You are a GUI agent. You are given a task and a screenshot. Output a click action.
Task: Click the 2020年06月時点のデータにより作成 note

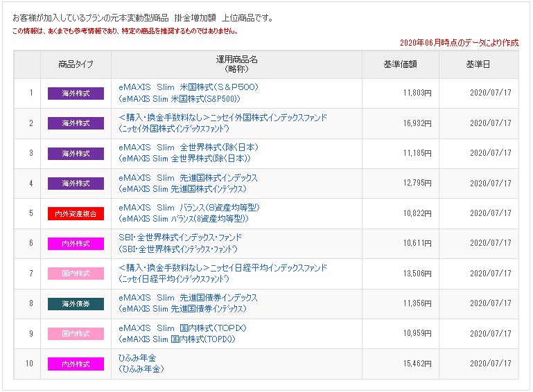coord(460,43)
